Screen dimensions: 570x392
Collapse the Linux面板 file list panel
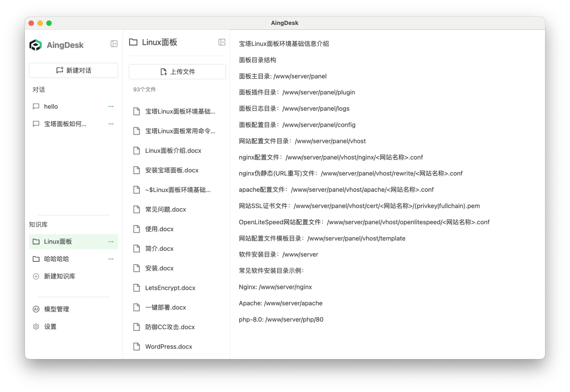[x=221, y=41]
